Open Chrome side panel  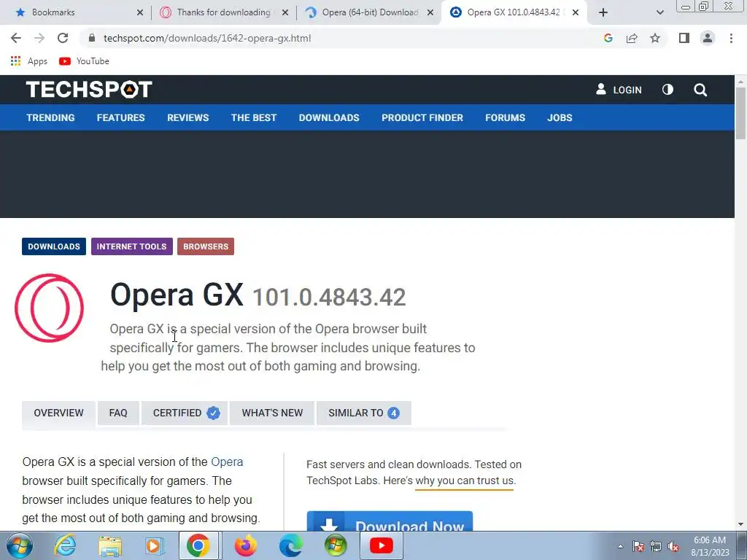click(x=684, y=38)
